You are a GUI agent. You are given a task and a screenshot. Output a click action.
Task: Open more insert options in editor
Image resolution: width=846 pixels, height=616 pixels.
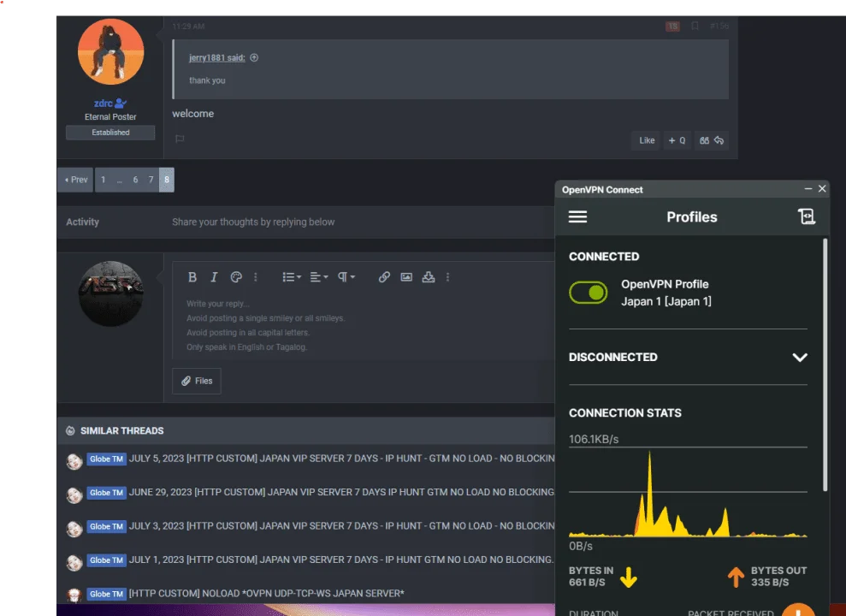[x=448, y=277]
